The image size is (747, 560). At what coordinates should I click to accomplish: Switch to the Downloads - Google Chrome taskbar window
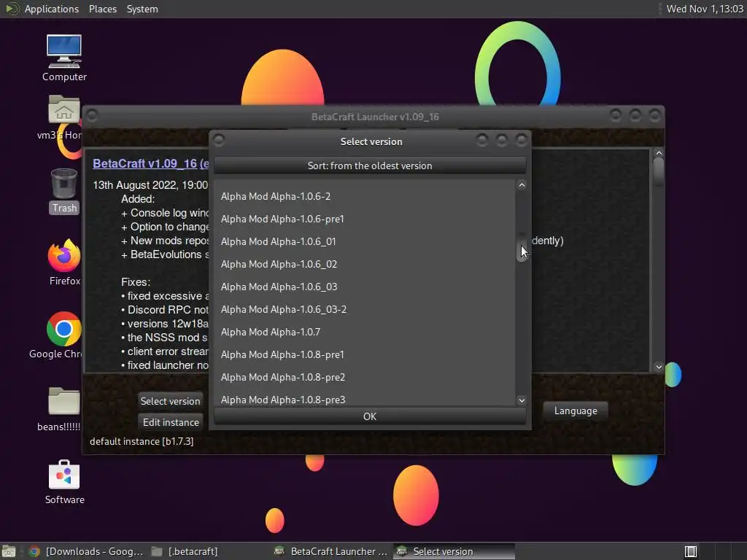click(x=86, y=551)
